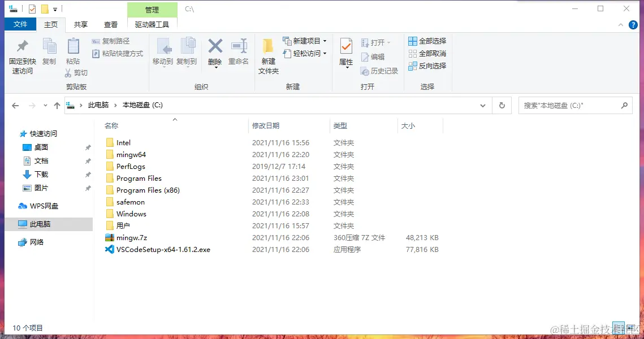The height and width of the screenshot is (339, 644).
Task: Open Help via the blue question mark icon
Action: click(x=633, y=25)
